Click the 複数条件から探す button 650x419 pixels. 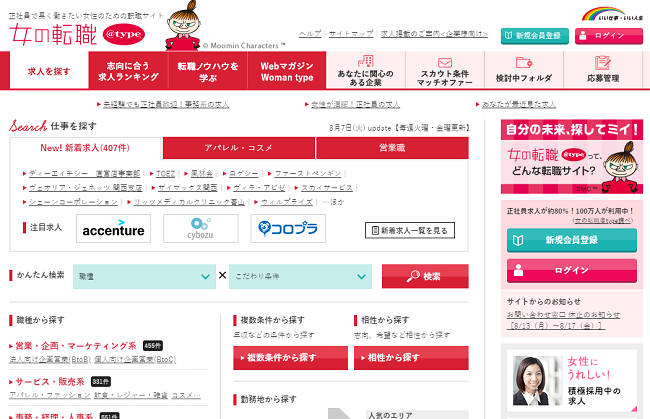(x=290, y=358)
